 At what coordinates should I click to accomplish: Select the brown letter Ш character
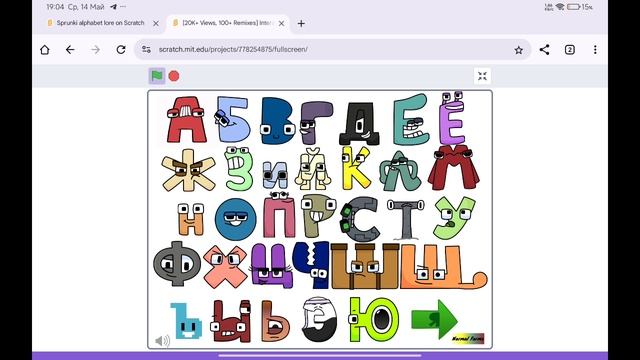365,267
